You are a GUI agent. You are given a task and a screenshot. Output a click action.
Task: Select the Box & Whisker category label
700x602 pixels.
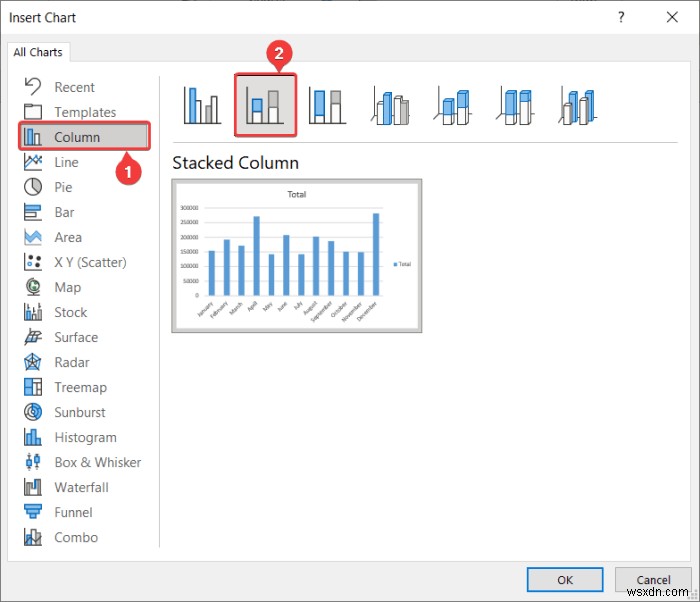98,462
